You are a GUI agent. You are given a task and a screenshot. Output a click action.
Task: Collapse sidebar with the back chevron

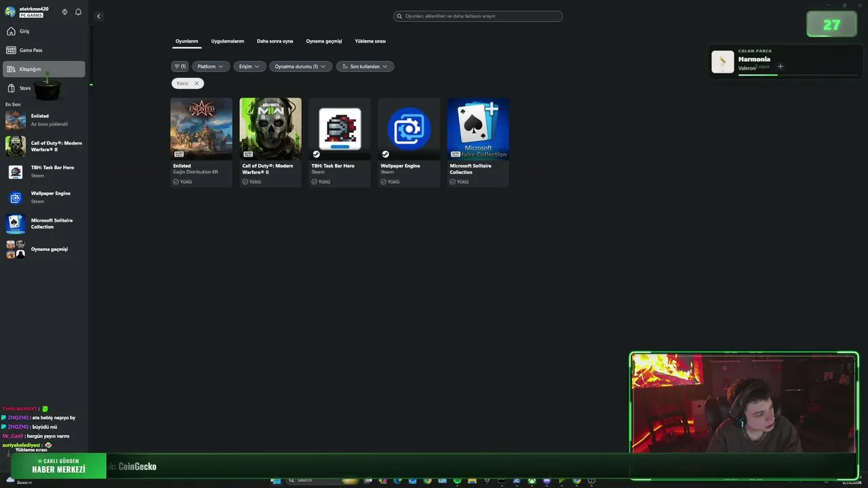[98, 16]
